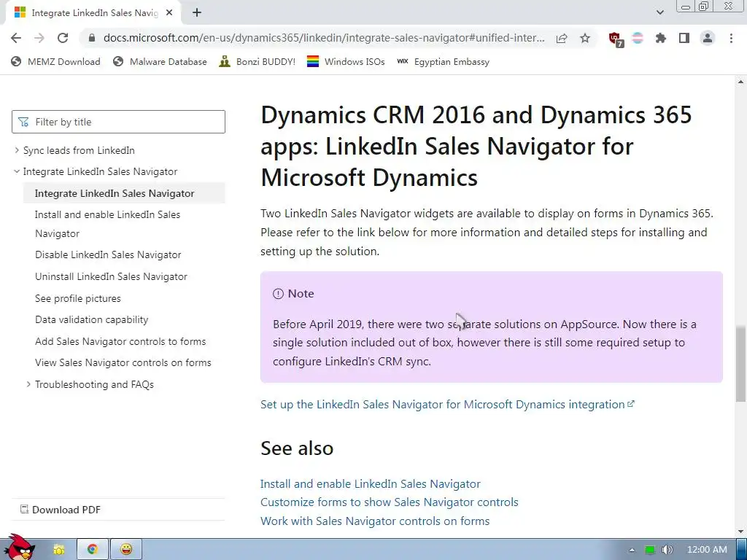Image resolution: width=747 pixels, height=560 pixels.
Task: Open Install and enable LinkedIn Sales Navigator in sidebar
Action: [x=108, y=224]
